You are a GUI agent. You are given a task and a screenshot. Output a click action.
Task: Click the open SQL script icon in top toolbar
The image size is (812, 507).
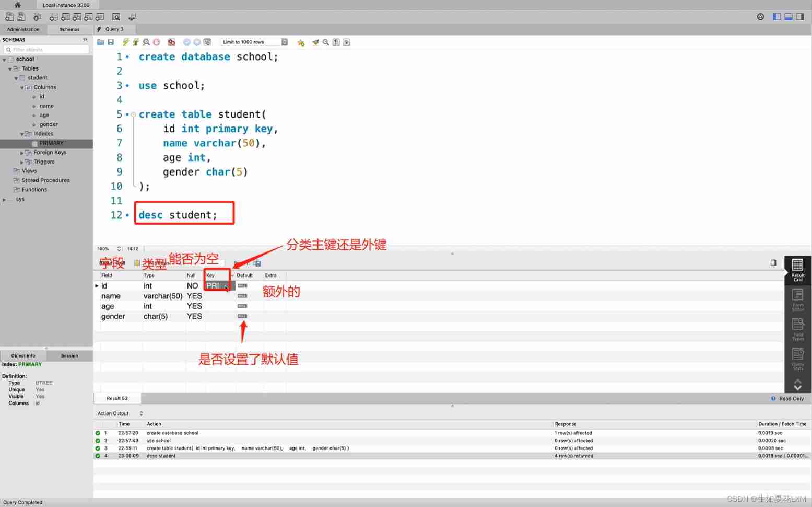pos(21,17)
